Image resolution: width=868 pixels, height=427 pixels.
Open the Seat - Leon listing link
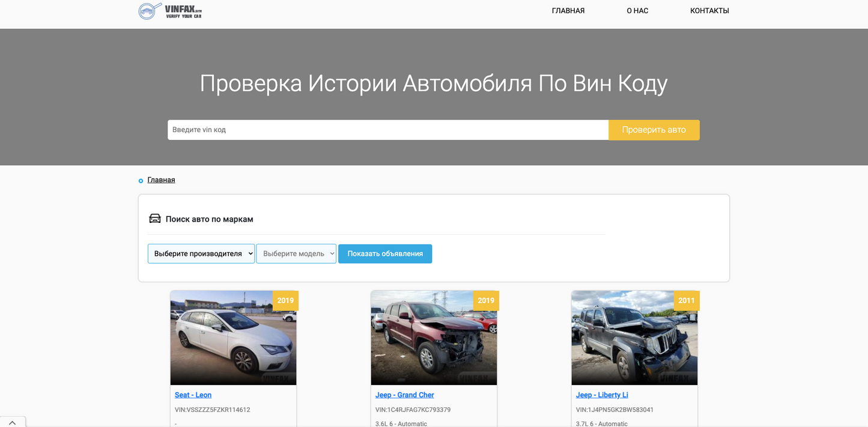(193, 395)
